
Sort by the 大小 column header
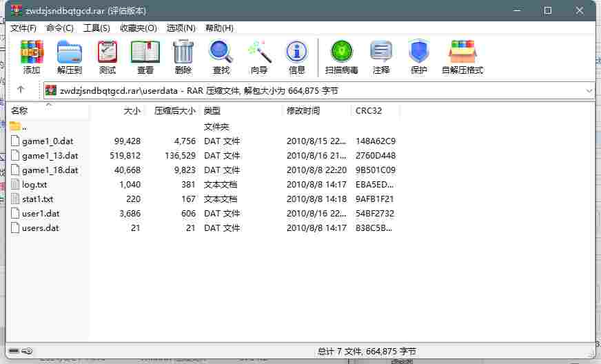(117, 111)
